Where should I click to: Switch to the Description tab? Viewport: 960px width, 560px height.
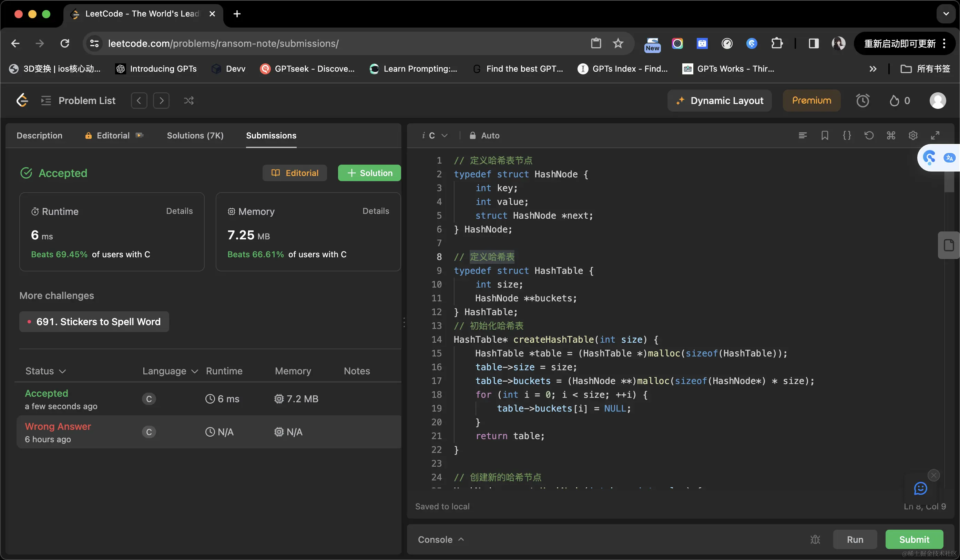39,136
